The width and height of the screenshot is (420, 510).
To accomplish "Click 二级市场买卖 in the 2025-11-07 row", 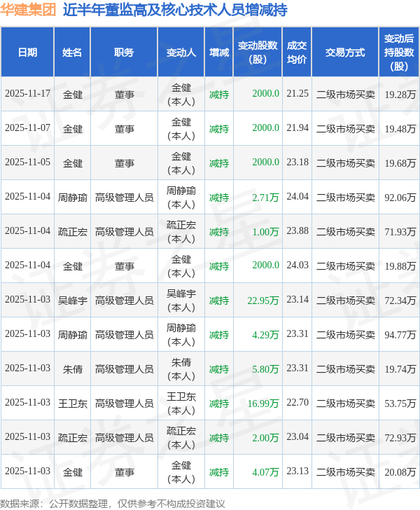I will click(346, 129).
